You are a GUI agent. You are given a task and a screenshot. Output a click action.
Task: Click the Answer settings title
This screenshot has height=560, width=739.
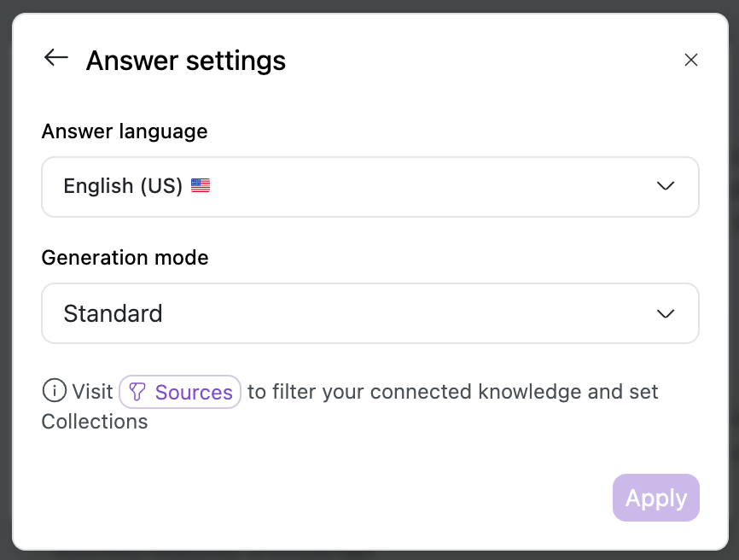coord(186,61)
